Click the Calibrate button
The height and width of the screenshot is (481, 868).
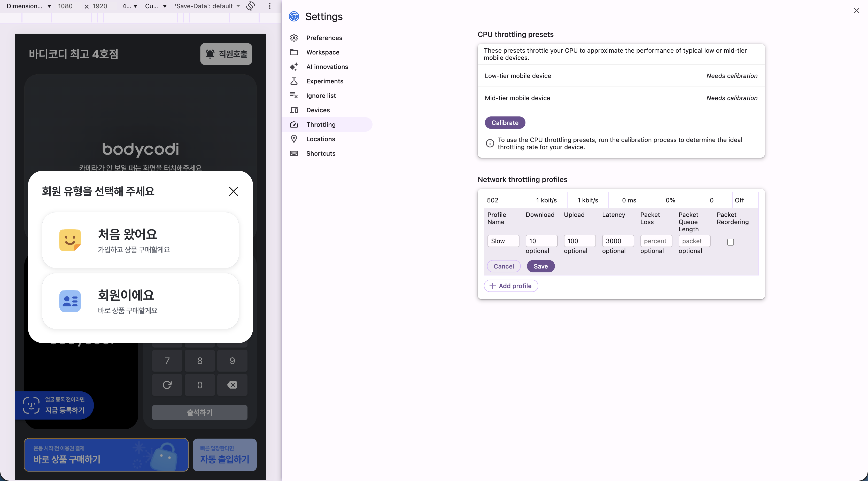505,123
